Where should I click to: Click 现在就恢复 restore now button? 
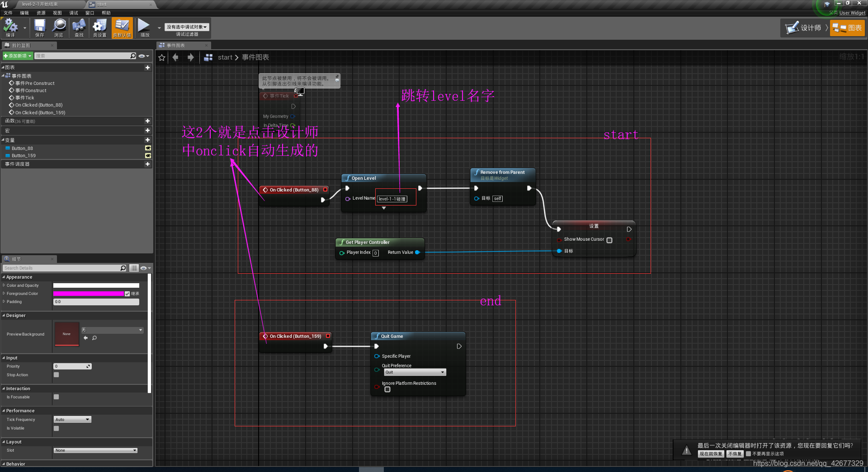711,454
